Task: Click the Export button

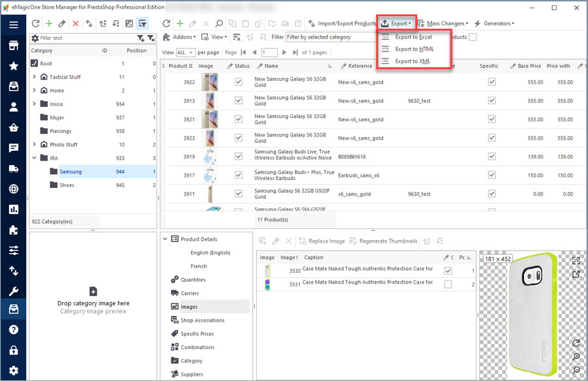Action: (x=396, y=23)
